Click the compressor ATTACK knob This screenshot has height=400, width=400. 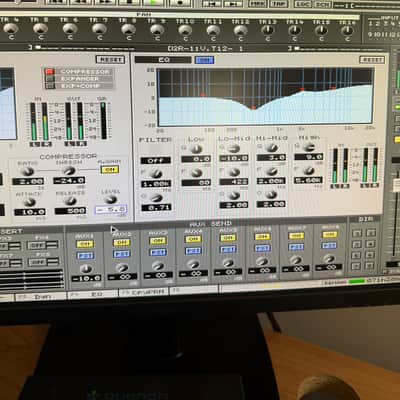pyautogui.click(x=30, y=202)
